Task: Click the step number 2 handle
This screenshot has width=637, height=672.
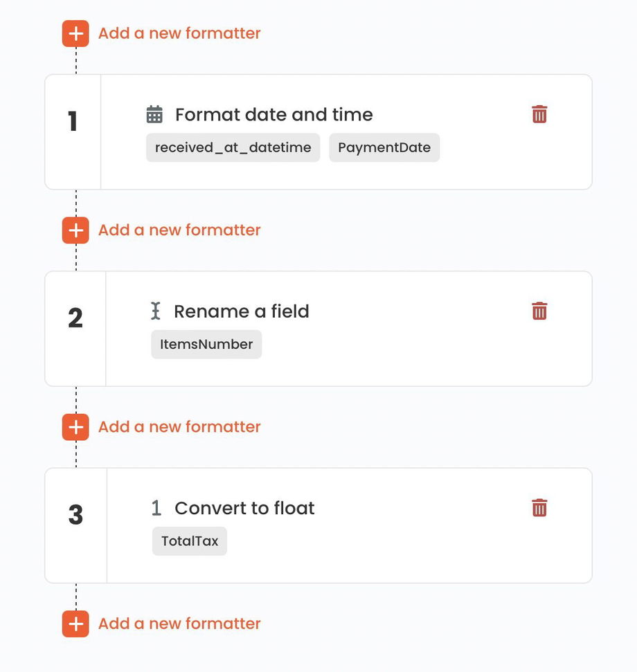Action: tap(75, 318)
